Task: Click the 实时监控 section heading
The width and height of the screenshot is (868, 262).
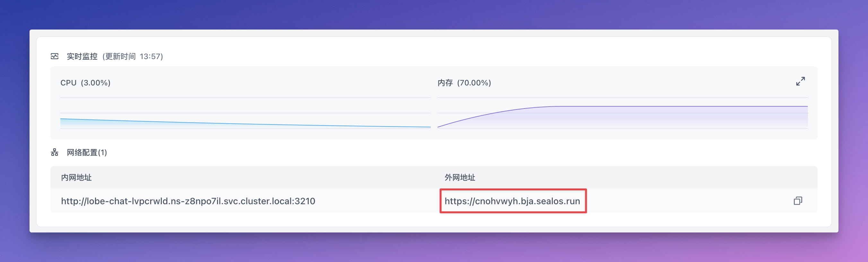Action: point(82,56)
